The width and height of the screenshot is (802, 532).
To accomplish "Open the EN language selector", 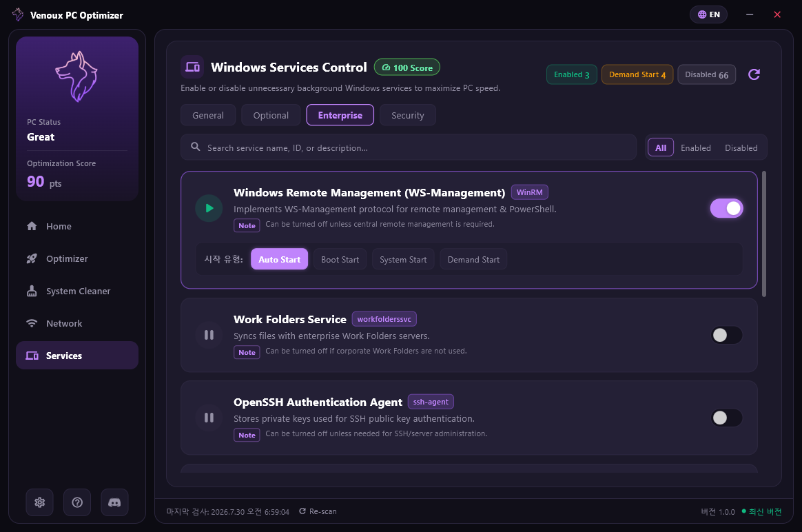I will point(708,14).
